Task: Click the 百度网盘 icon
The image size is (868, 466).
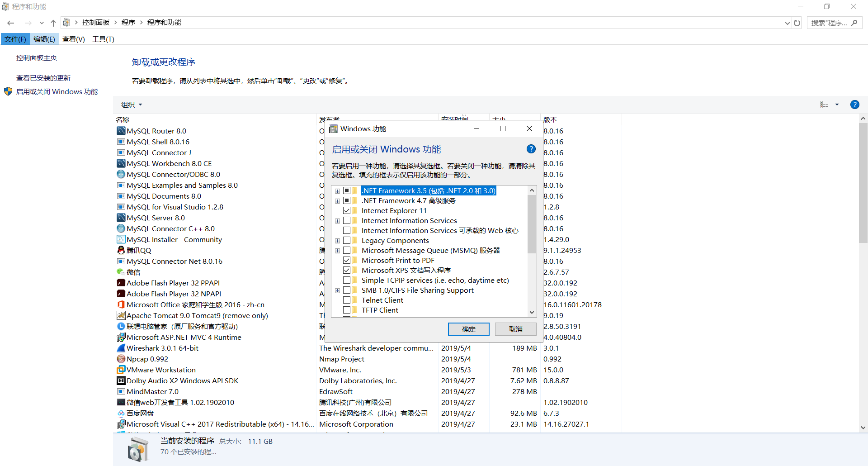Action: click(x=121, y=413)
